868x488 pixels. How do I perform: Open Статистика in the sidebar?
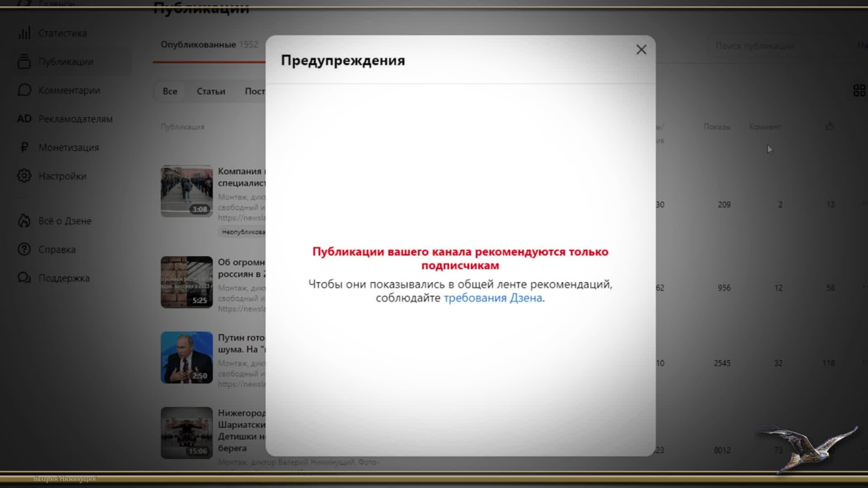62,33
